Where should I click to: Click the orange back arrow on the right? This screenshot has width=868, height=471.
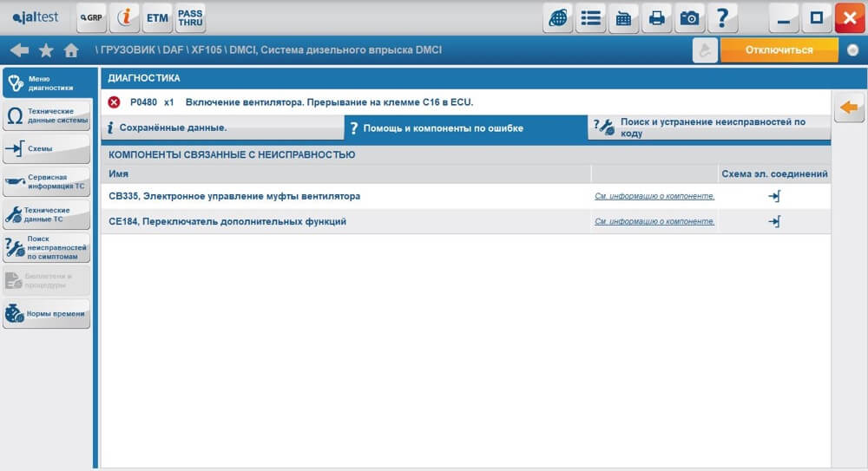click(x=849, y=108)
